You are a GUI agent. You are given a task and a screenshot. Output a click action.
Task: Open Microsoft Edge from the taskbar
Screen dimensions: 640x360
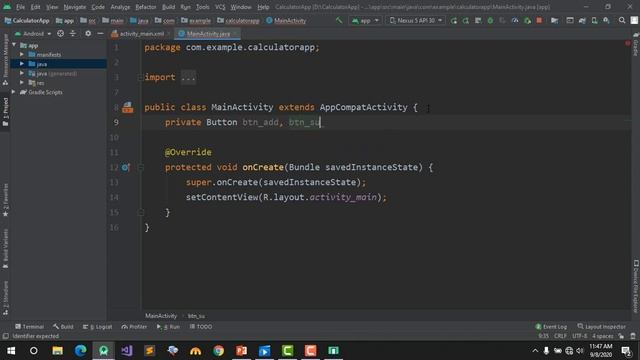(x=80, y=351)
